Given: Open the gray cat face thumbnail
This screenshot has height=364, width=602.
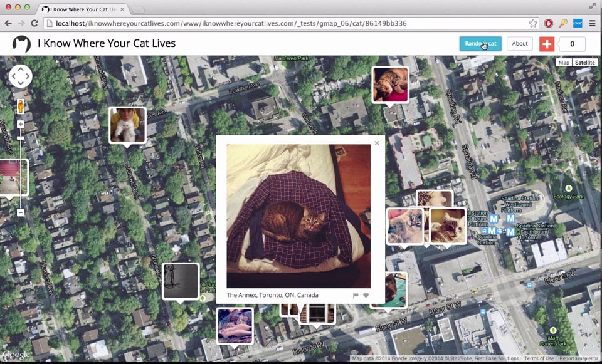Looking at the screenshot, I should point(404,226).
